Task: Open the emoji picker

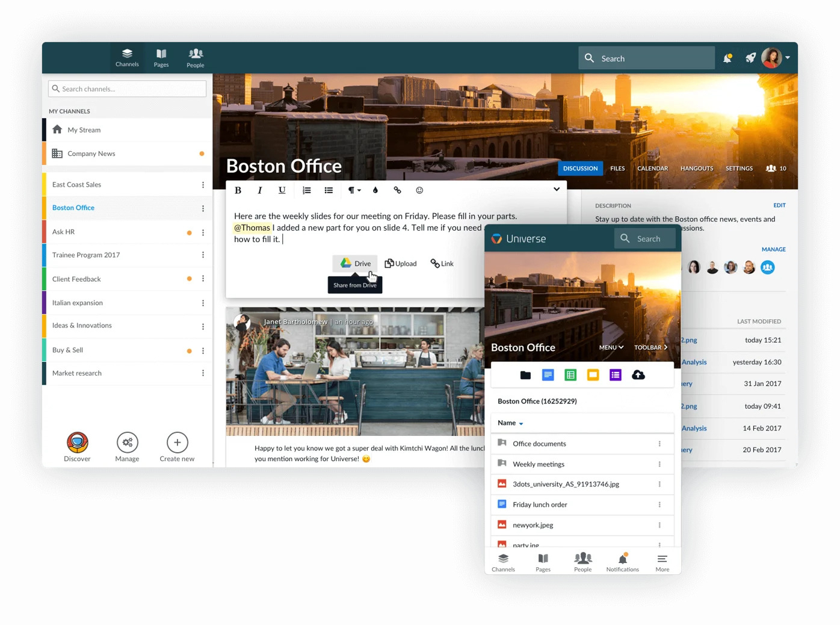Action: pyautogui.click(x=419, y=190)
